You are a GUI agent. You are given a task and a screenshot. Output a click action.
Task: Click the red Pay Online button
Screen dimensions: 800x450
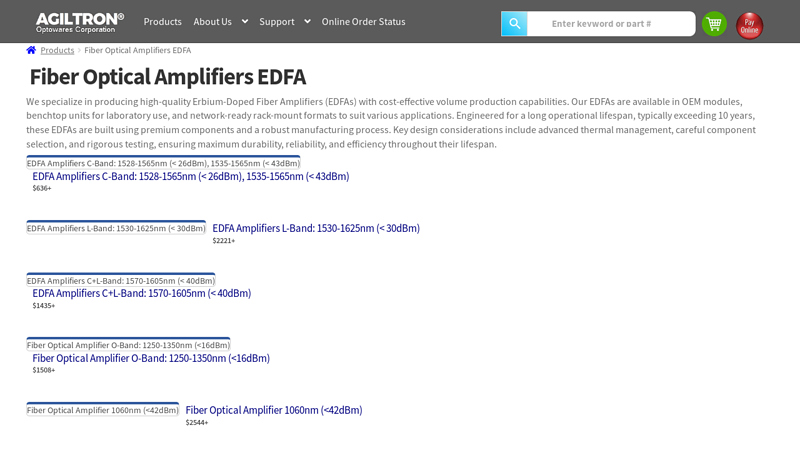coord(749,26)
